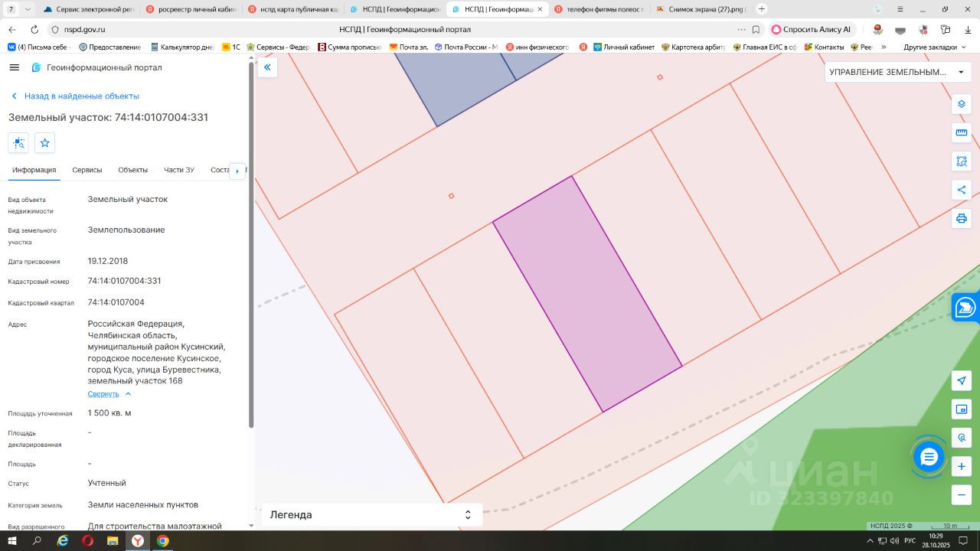Reload the current page

(34, 29)
